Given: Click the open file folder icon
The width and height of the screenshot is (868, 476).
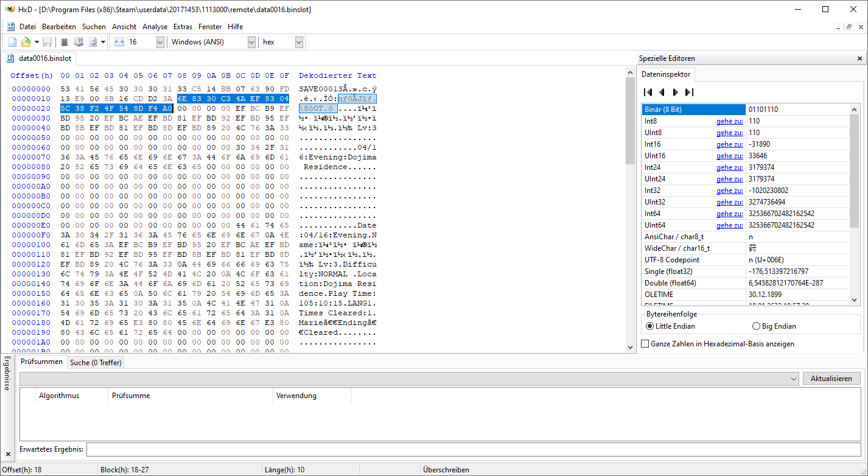Looking at the screenshot, I should 26,42.
